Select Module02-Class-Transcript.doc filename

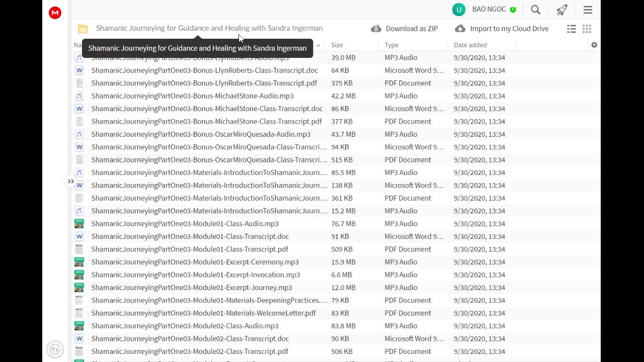pyautogui.click(x=190, y=338)
